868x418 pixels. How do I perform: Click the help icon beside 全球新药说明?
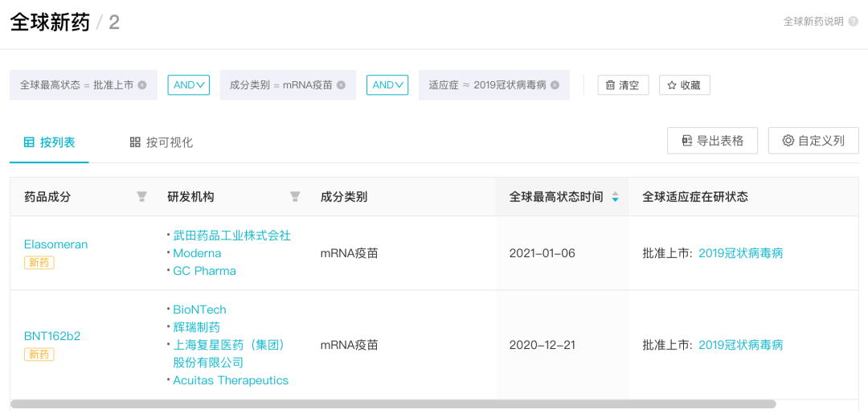click(853, 22)
